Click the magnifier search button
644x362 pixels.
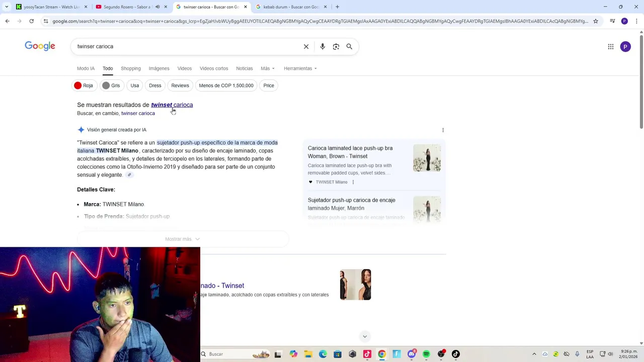coord(349,46)
